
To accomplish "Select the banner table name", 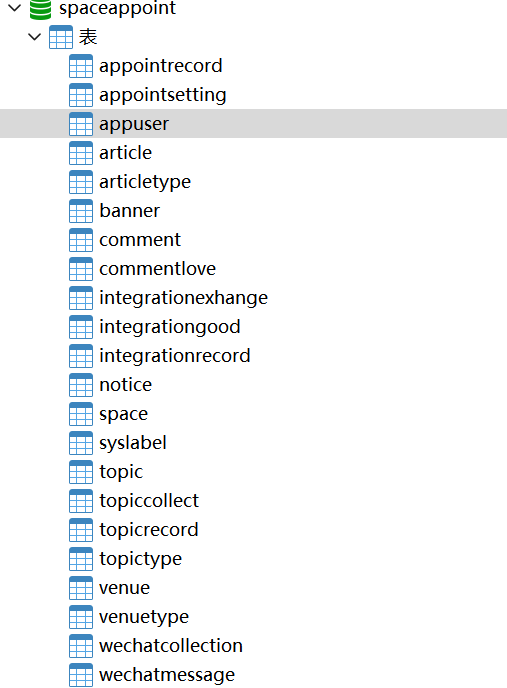I will point(129,211).
